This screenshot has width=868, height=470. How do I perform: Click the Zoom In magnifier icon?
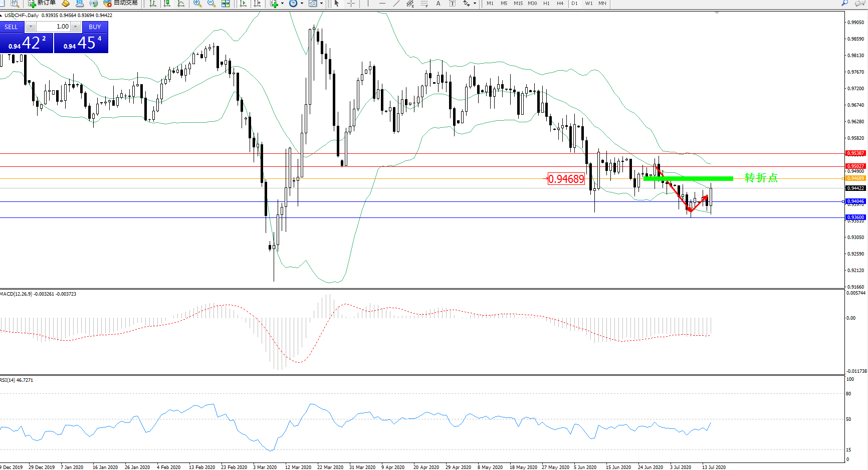click(x=197, y=4)
